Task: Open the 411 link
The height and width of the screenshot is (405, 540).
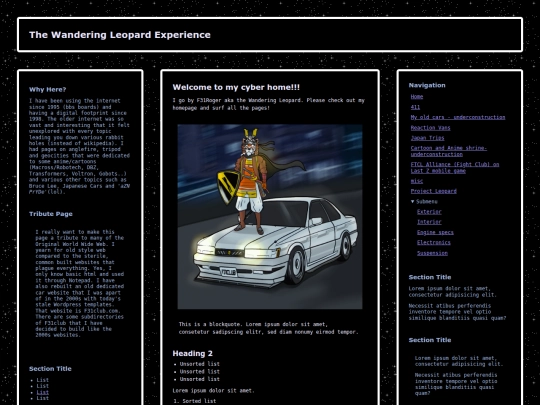Action: (x=415, y=107)
